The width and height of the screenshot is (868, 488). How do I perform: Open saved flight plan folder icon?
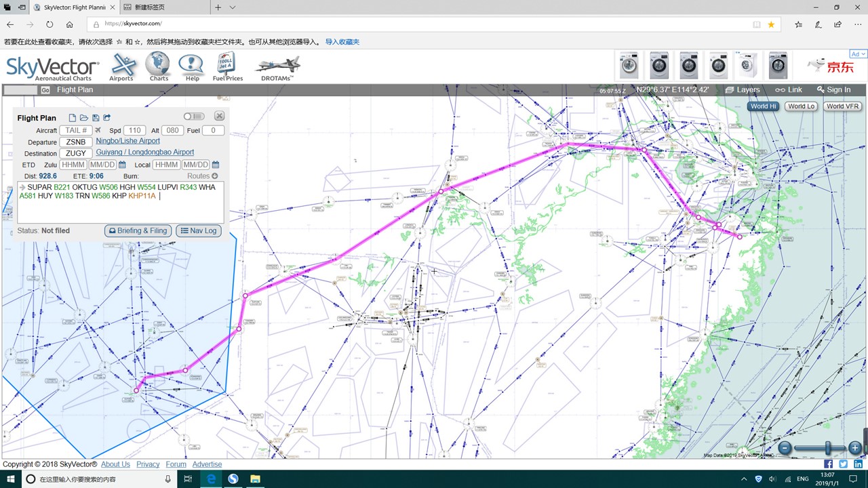(x=84, y=118)
